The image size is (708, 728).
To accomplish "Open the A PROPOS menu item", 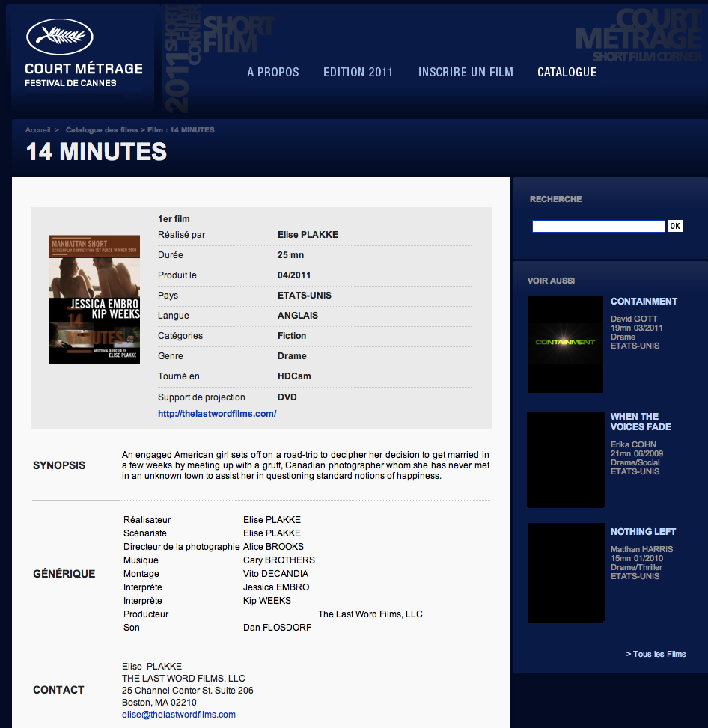I will (x=273, y=73).
